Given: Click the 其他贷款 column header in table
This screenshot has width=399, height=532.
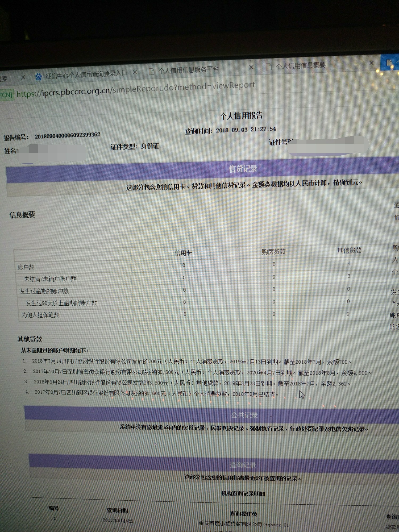Looking at the screenshot, I should pyautogui.click(x=349, y=251).
